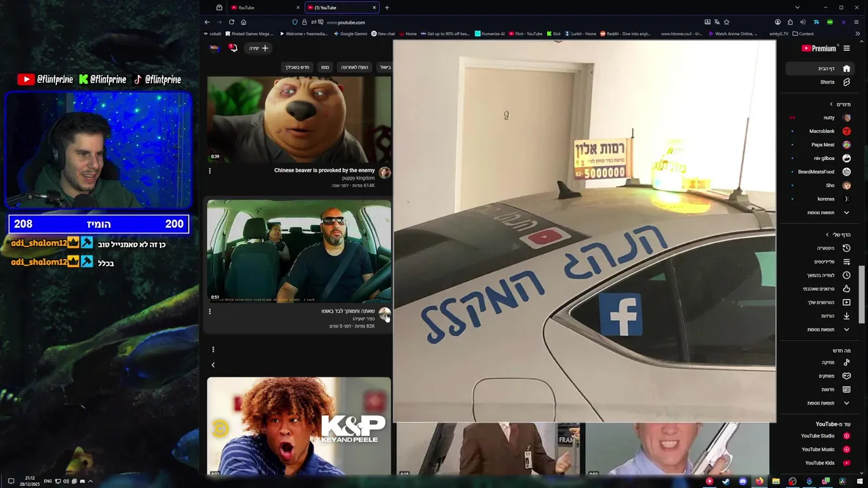The width and height of the screenshot is (868, 488).
Task: Play the Chinese beaver video thumbnail
Action: 299,119
